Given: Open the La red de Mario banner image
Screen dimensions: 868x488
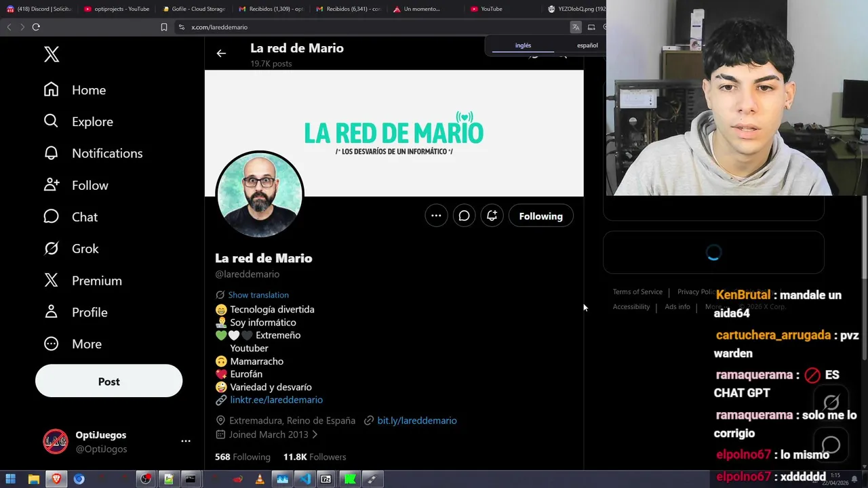Looking at the screenshot, I should click(394, 133).
